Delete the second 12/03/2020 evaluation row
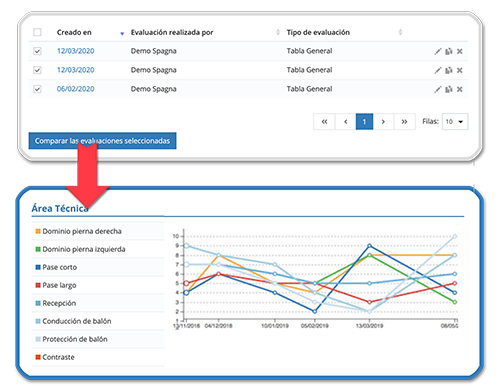This screenshot has width=500, height=391. click(460, 70)
